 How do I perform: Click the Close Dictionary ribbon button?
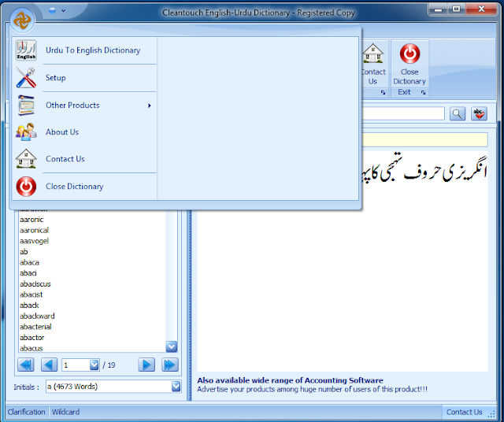[x=409, y=65]
